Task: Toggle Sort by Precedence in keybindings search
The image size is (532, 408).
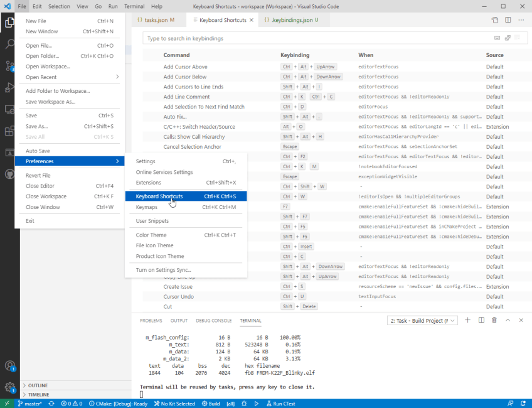Action: pos(508,38)
